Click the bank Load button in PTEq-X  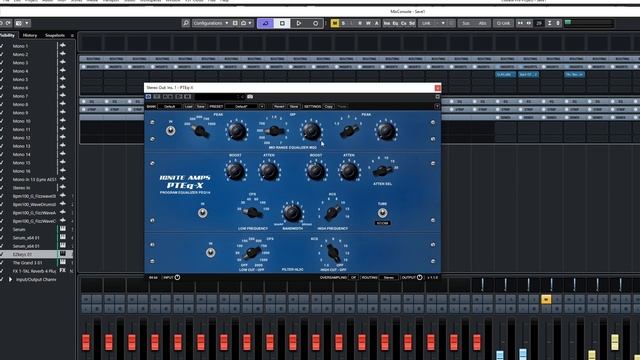point(188,107)
